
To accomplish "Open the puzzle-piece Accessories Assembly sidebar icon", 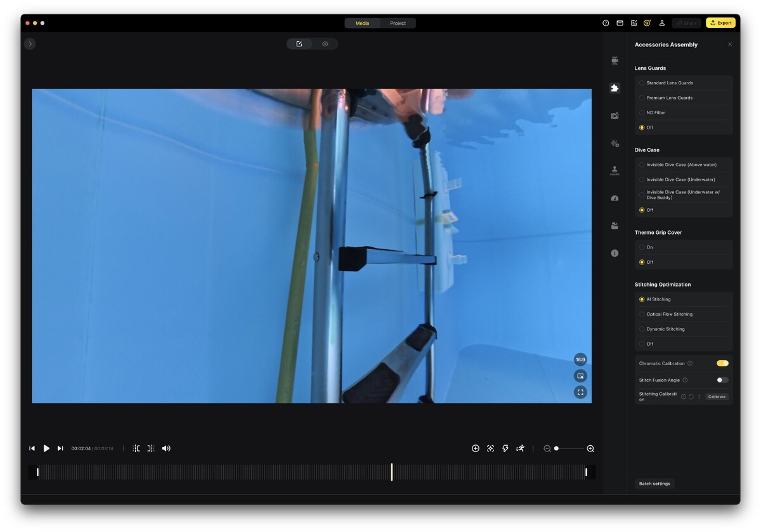I will click(614, 88).
